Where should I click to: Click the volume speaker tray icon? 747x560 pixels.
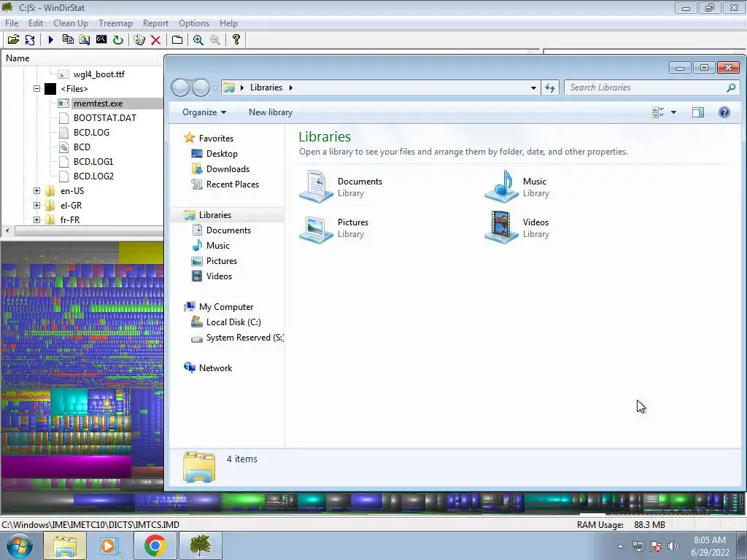673,546
